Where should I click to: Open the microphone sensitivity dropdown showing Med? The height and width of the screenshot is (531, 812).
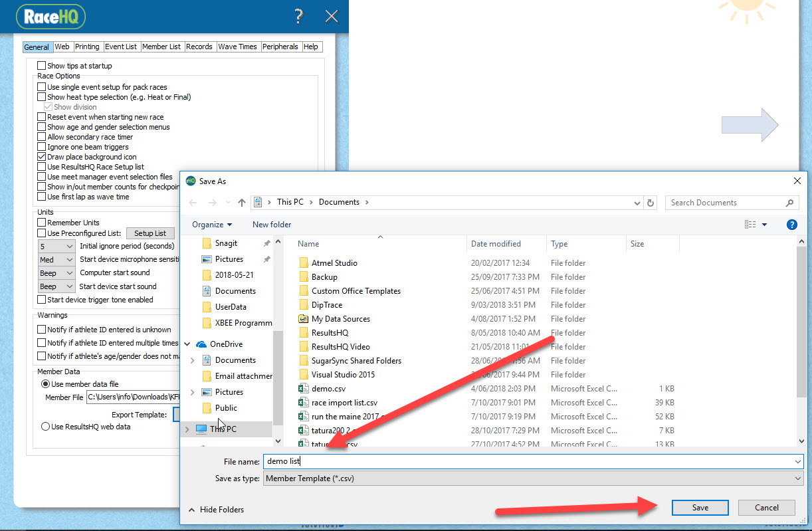[x=56, y=260]
